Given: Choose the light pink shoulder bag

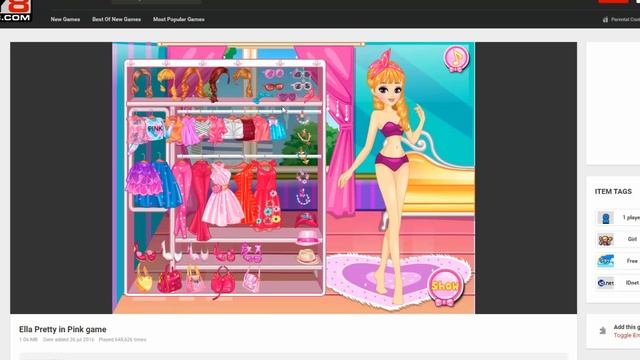Looking at the screenshot, I should (x=251, y=279).
